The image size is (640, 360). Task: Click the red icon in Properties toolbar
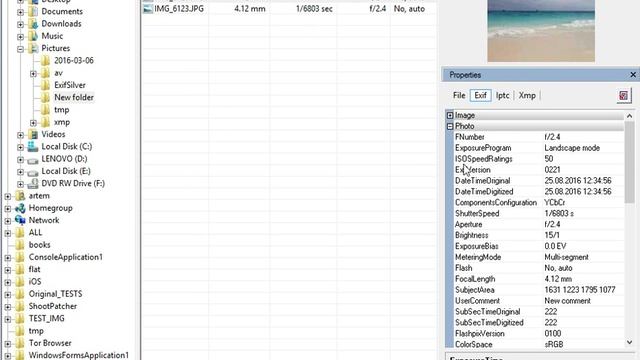623,96
